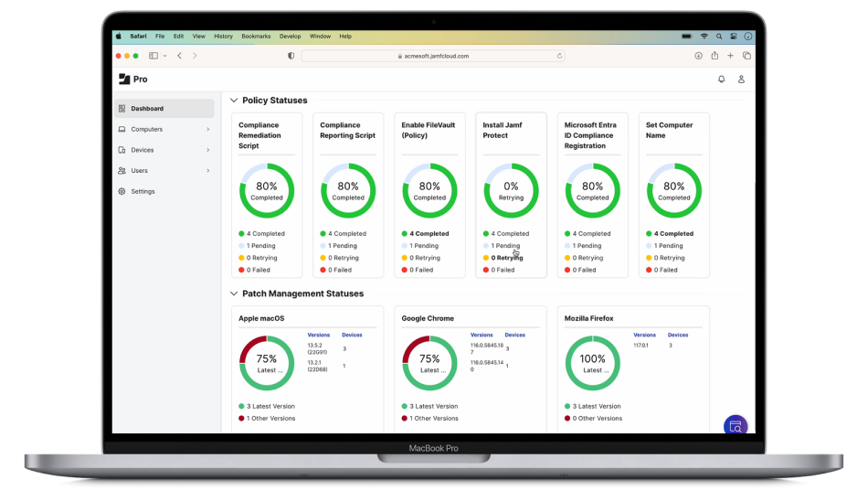Open Install Jamf Protect policy title

[x=503, y=130]
